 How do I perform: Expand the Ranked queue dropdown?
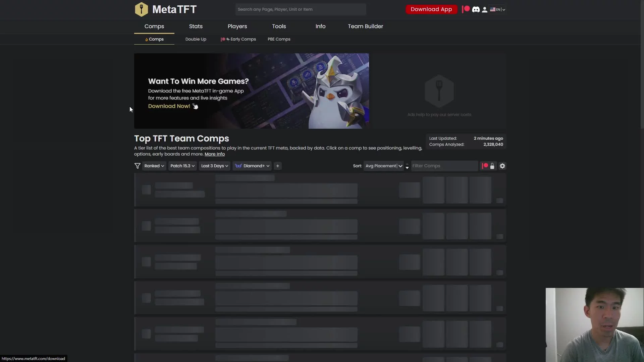pyautogui.click(x=154, y=166)
